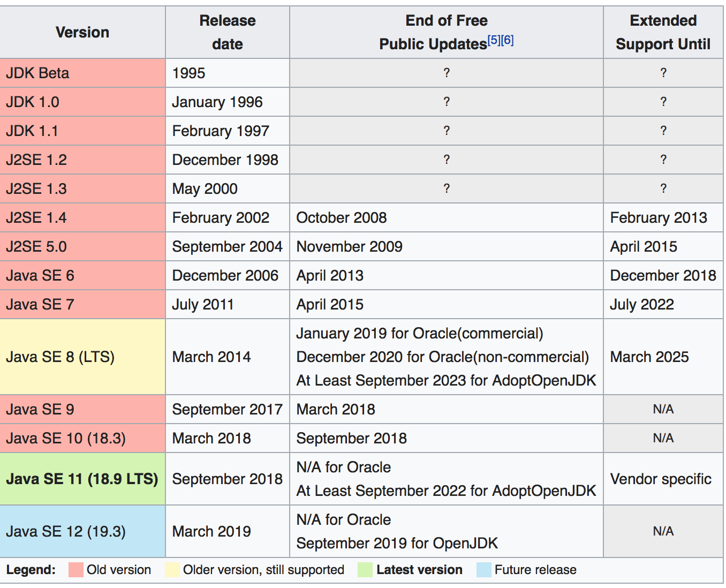726x588 pixels.
Task: Click the Future release legend text
Action: coord(535,570)
